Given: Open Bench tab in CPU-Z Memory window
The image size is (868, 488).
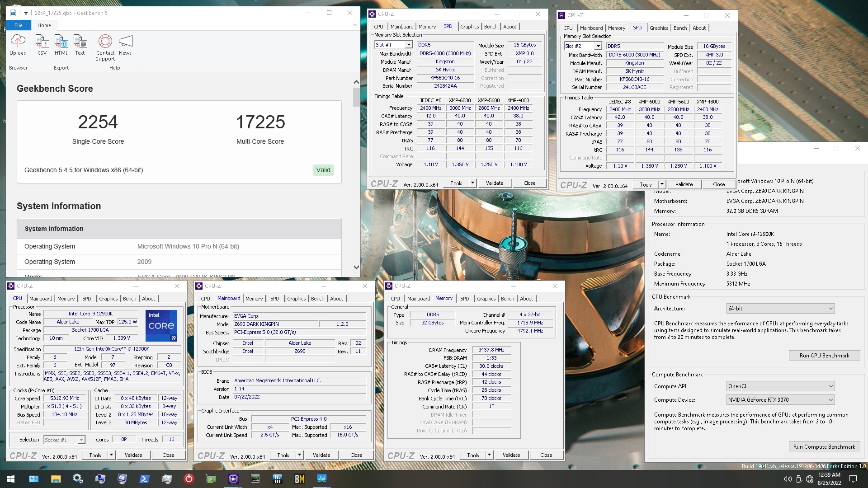Looking at the screenshot, I should (508, 299).
